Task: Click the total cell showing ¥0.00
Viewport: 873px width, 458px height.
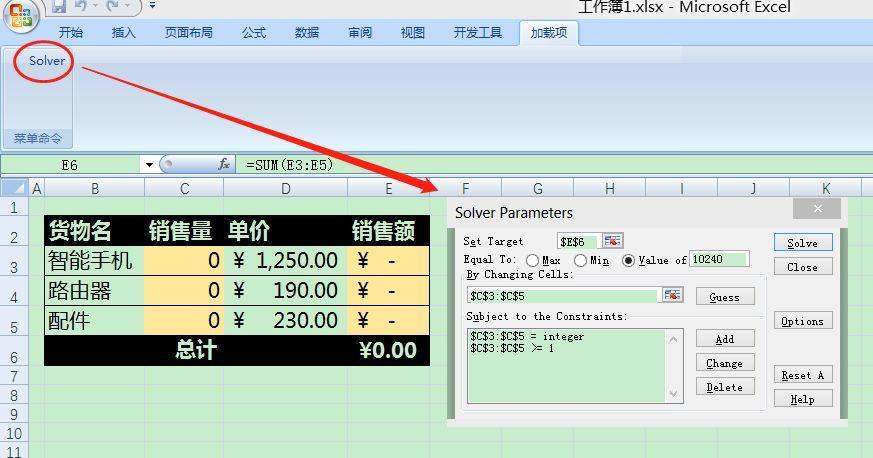Action: [389, 350]
